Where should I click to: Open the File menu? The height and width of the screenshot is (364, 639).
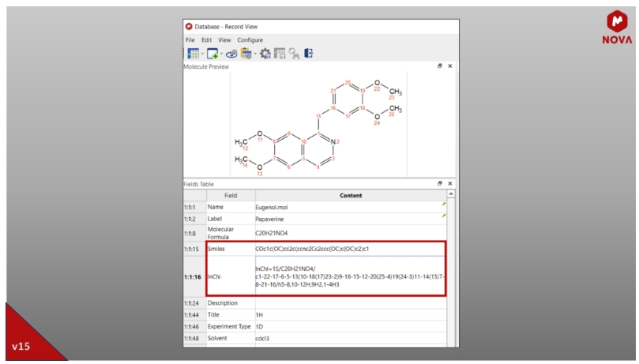click(x=190, y=40)
